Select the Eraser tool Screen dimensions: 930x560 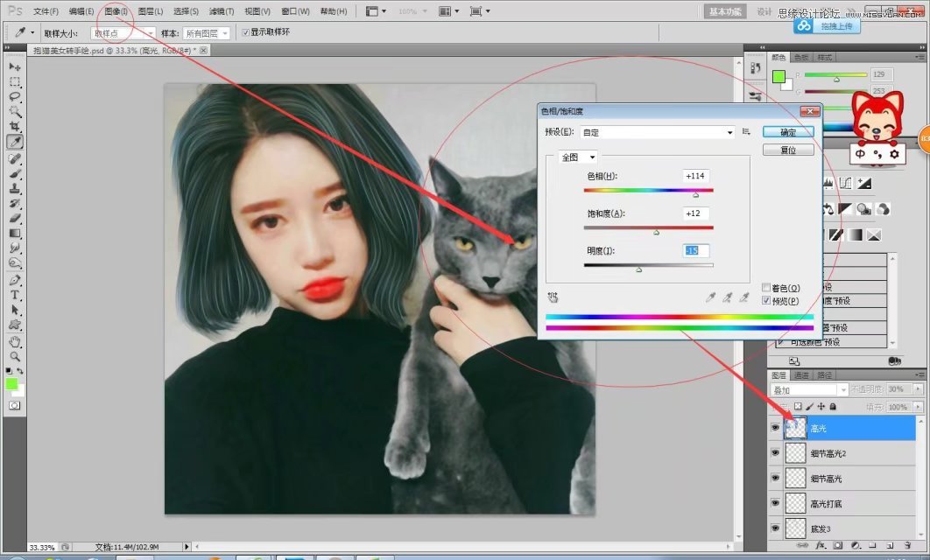[x=15, y=219]
